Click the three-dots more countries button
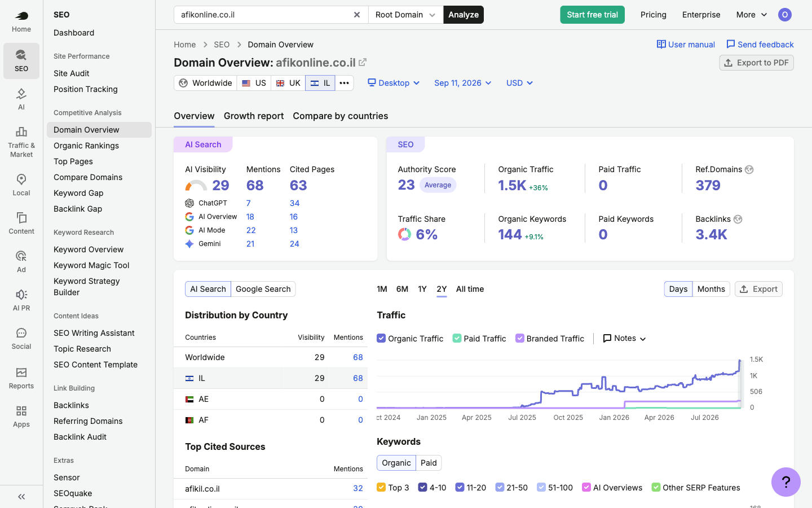812x508 pixels. [x=345, y=83]
